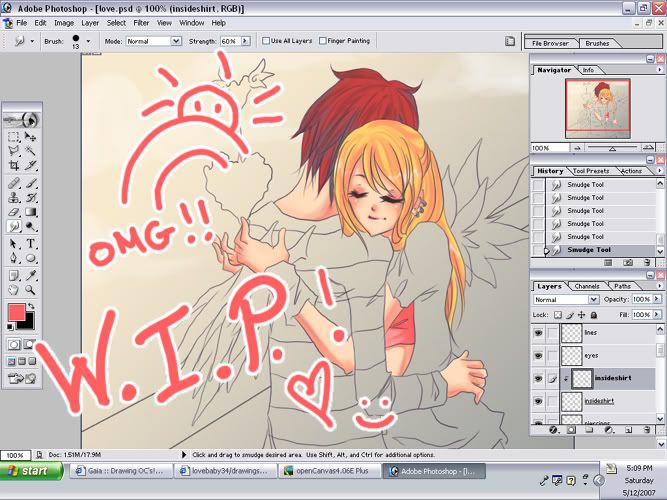Open the Strength slider arrow
The image size is (667, 500).
245,41
